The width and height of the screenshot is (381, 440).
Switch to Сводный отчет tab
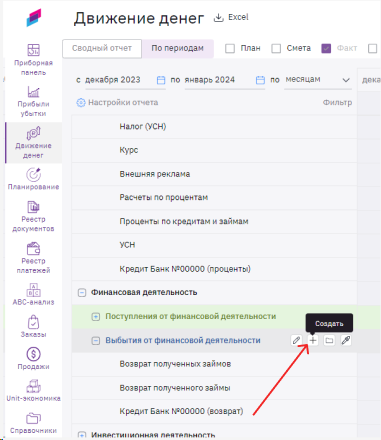[x=102, y=48]
